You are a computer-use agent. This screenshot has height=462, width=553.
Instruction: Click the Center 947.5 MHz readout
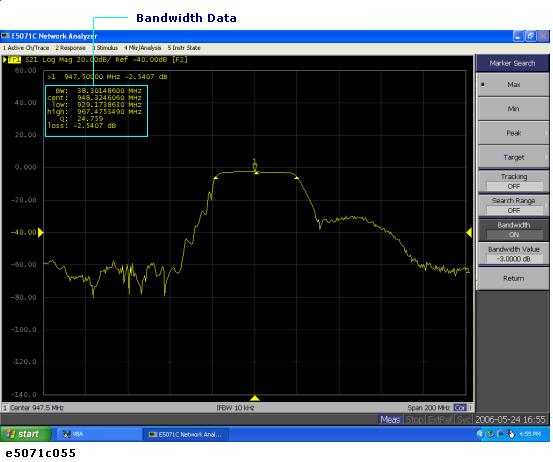(37, 408)
